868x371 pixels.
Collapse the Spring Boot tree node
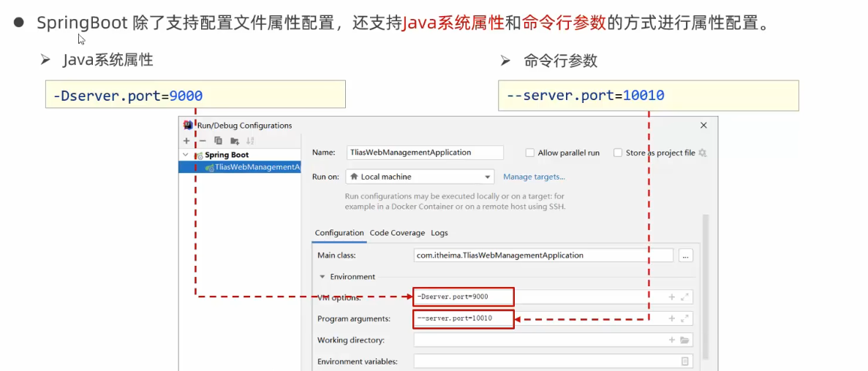pyautogui.click(x=186, y=155)
